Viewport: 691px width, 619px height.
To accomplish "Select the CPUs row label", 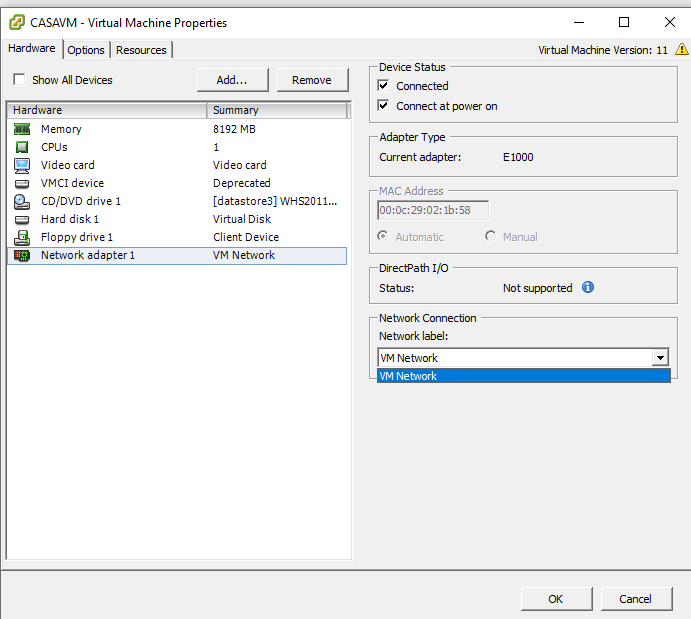I will coord(54,147).
